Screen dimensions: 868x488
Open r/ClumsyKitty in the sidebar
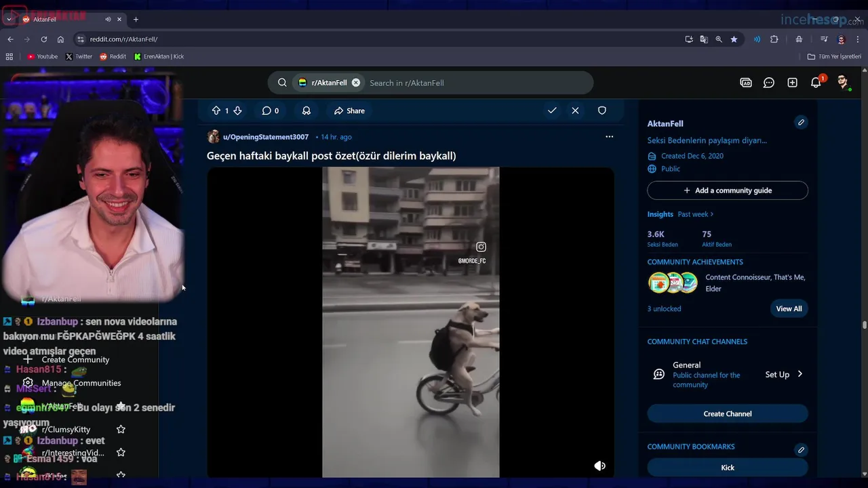66,429
